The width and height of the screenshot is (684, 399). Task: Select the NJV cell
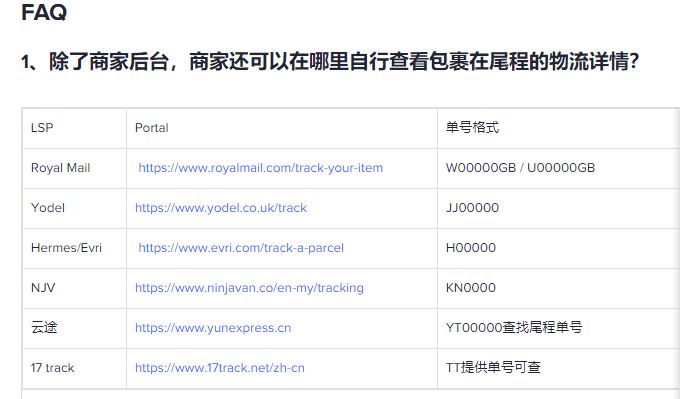click(x=75, y=288)
